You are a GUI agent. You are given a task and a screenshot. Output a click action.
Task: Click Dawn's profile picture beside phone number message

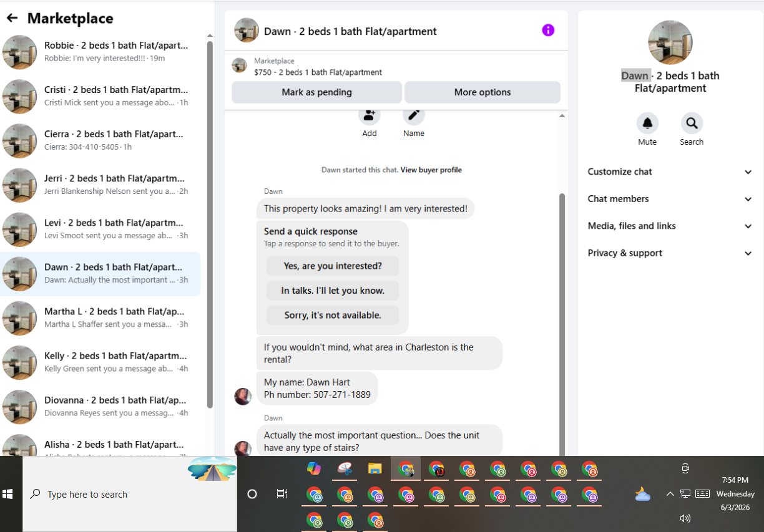coord(242,396)
